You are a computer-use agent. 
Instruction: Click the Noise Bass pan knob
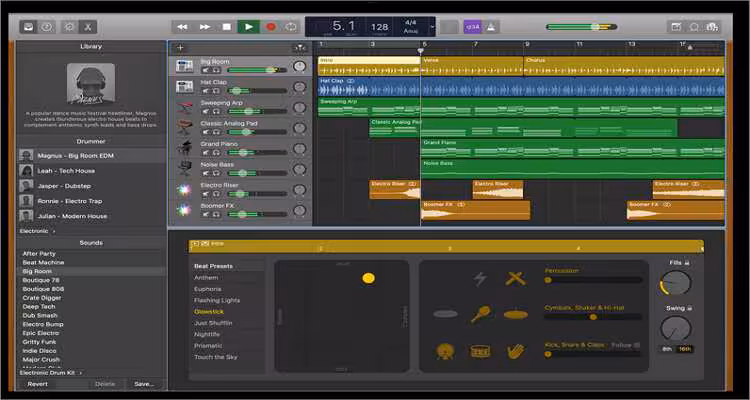tap(299, 169)
